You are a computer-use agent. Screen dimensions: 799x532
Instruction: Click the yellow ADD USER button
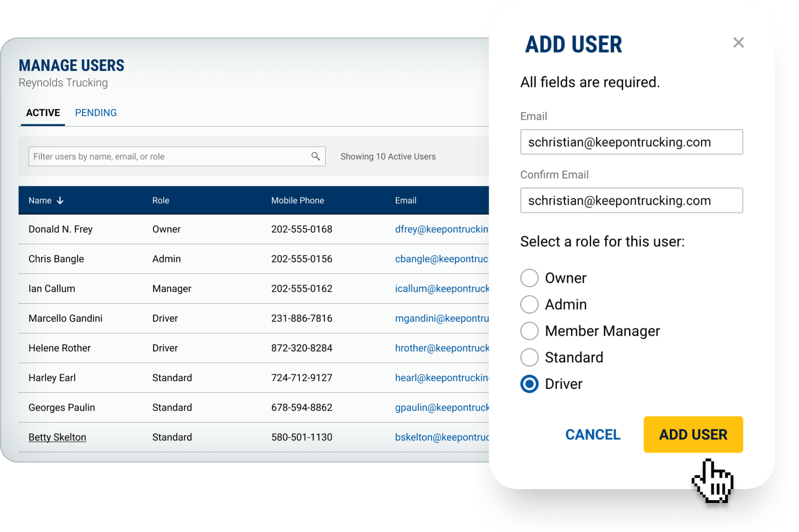click(x=693, y=434)
